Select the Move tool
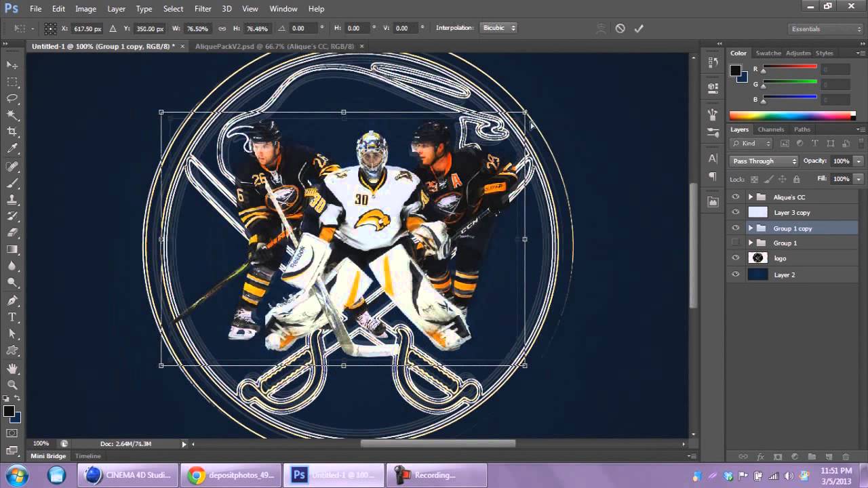The height and width of the screenshot is (488, 868). click(x=12, y=64)
